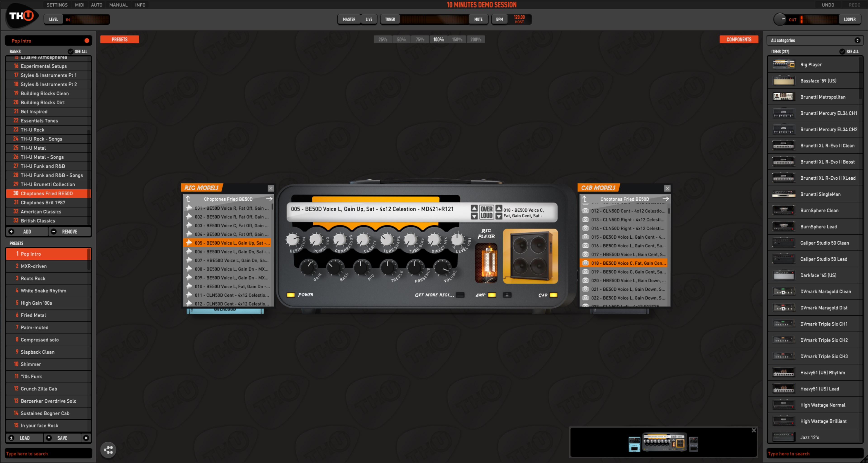The image size is (868, 463).
Task: Select the White Snake Rhythm preset
Action: [43, 291]
